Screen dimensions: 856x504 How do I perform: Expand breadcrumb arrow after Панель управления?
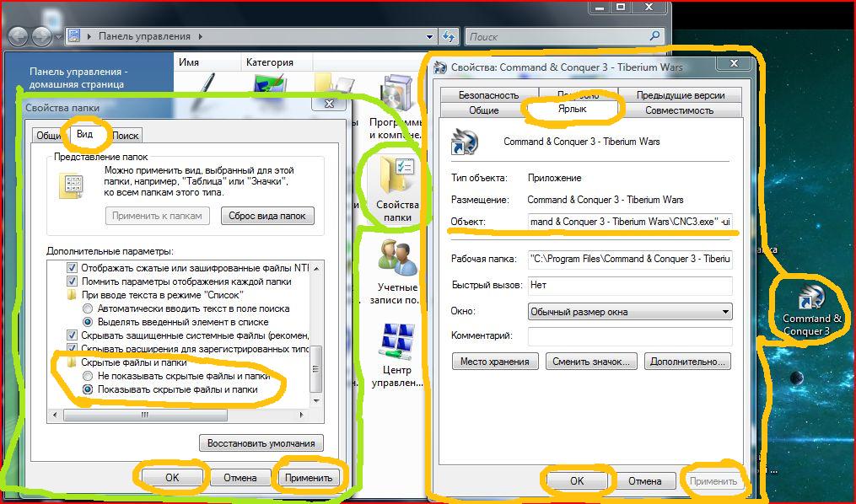tap(201, 36)
